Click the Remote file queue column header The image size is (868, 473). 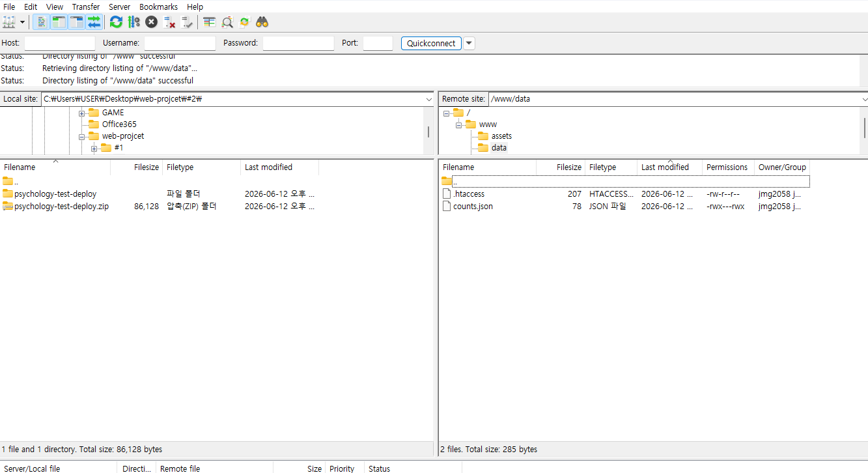215,468
